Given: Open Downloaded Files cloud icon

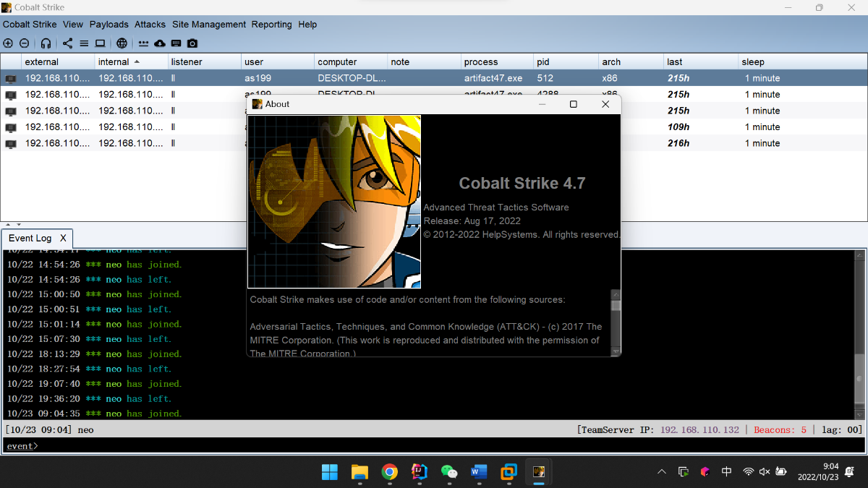Looking at the screenshot, I should pos(160,43).
